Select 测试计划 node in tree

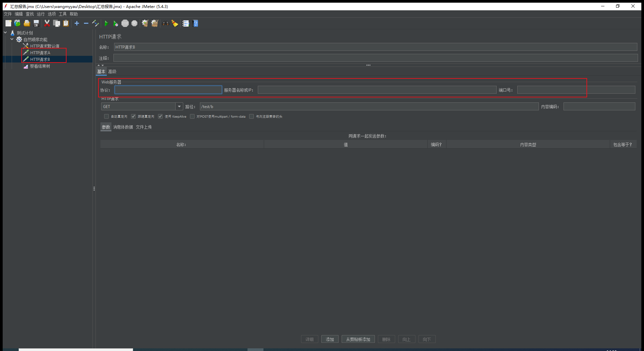(25, 33)
